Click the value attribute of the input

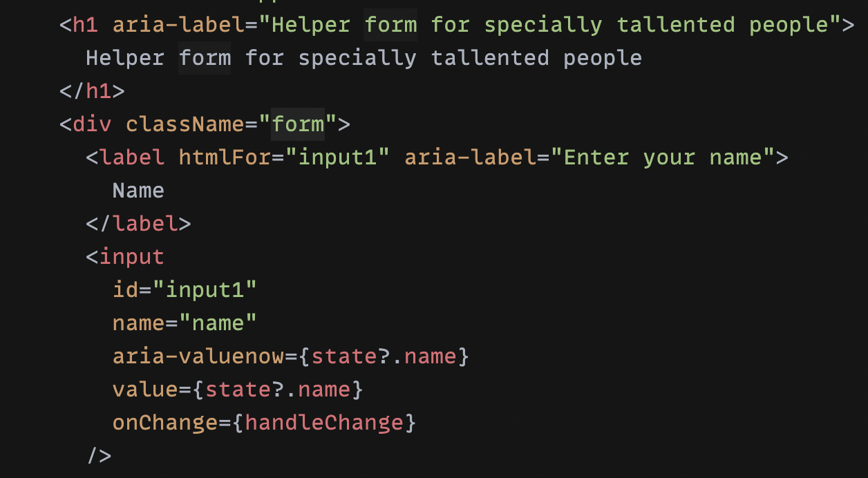145,390
